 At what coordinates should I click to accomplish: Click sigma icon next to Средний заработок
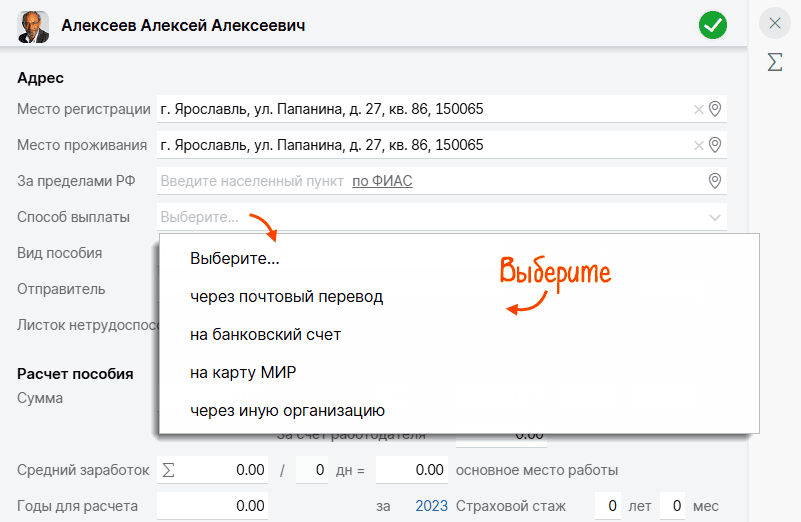pyautogui.click(x=168, y=470)
